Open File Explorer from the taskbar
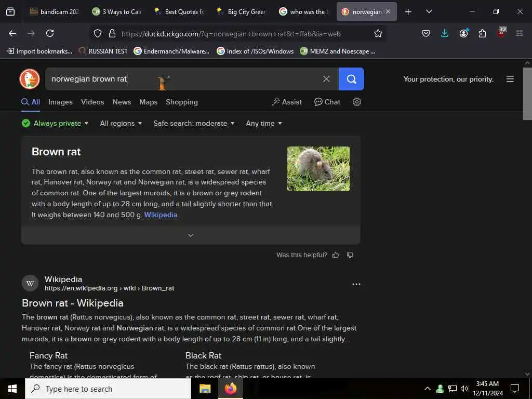The width and height of the screenshot is (532, 399). [x=205, y=389]
